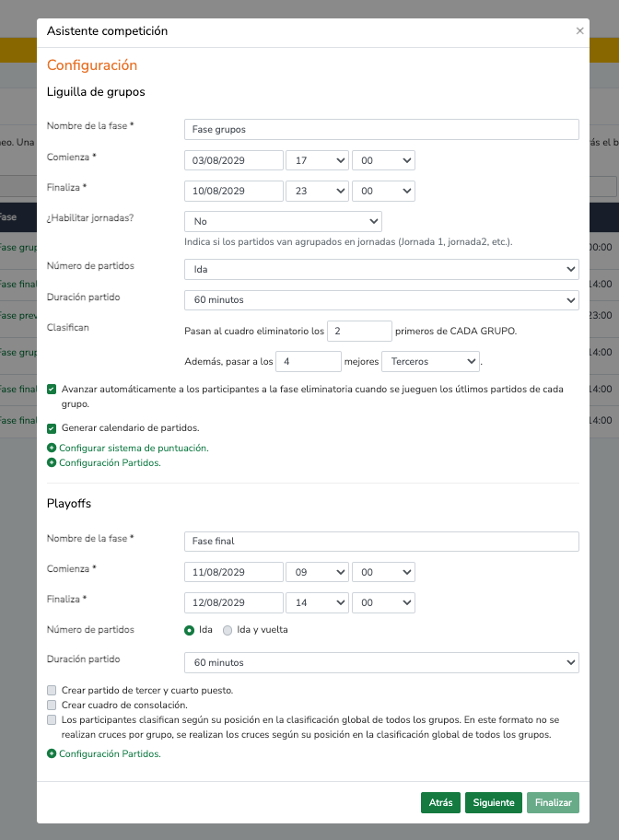Open Liguilla Duración partido dropdown
This screenshot has height=840, width=619.
(x=381, y=300)
